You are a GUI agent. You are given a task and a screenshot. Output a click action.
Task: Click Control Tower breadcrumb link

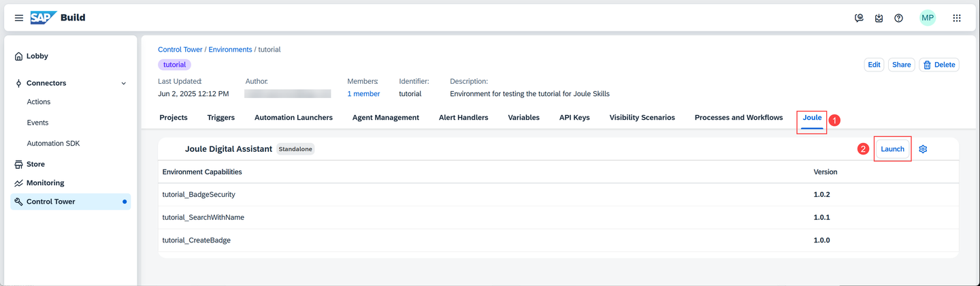[x=180, y=50]
